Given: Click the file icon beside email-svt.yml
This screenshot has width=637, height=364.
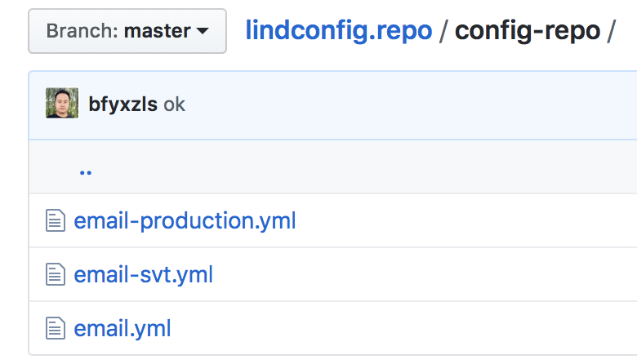Looking at the screenshot, I should coord(55,275).
